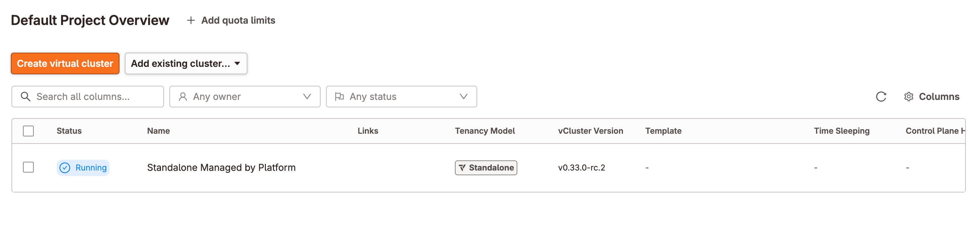Click Create virtual cluster button
Screen dimensions: 980x235
[x=65, y=63]
